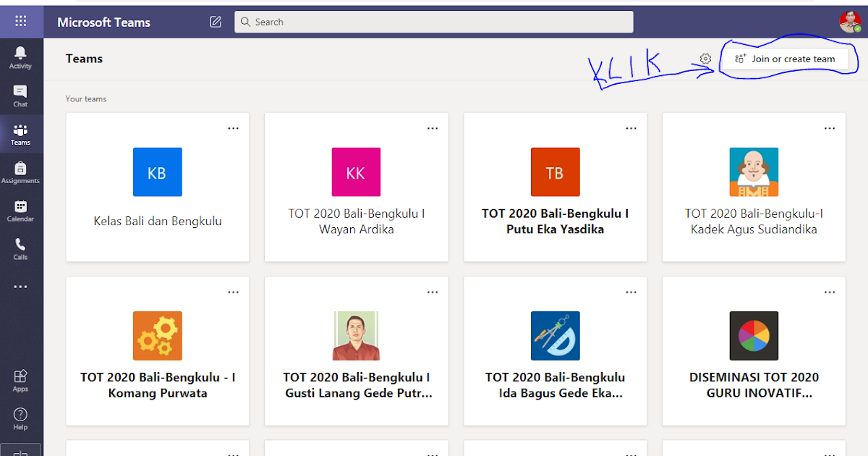Open the Activity feed
This screenshot has height=456, width=868.
20,57
